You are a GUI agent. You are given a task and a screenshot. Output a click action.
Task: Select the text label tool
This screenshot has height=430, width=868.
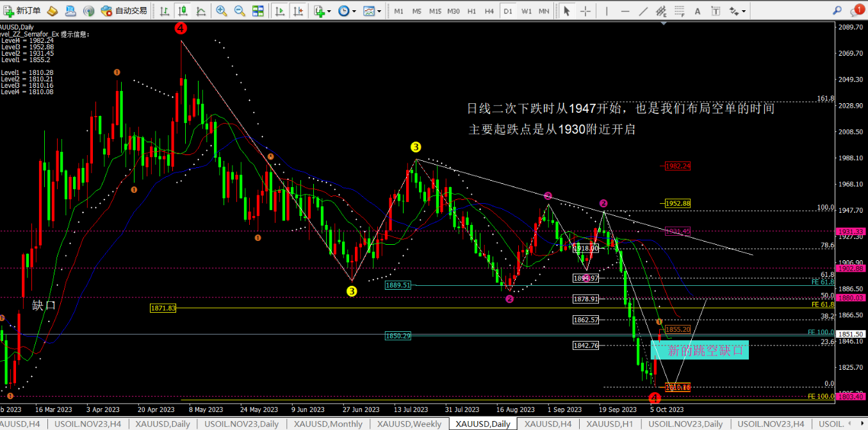click(x=715, y=11)
